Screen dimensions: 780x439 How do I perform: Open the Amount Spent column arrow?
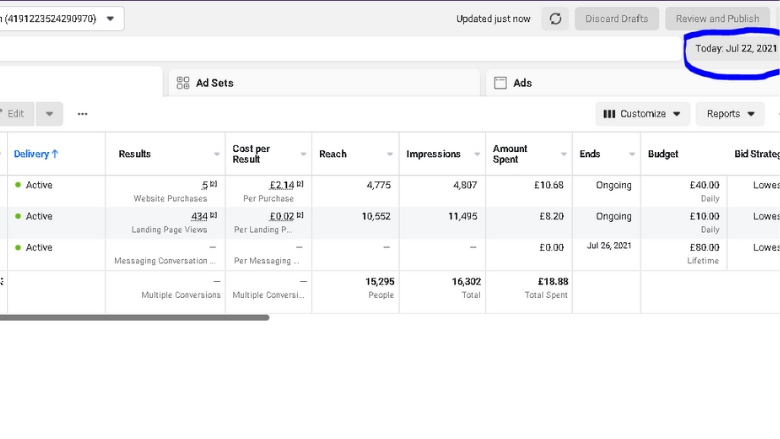[x=563, y=154]
